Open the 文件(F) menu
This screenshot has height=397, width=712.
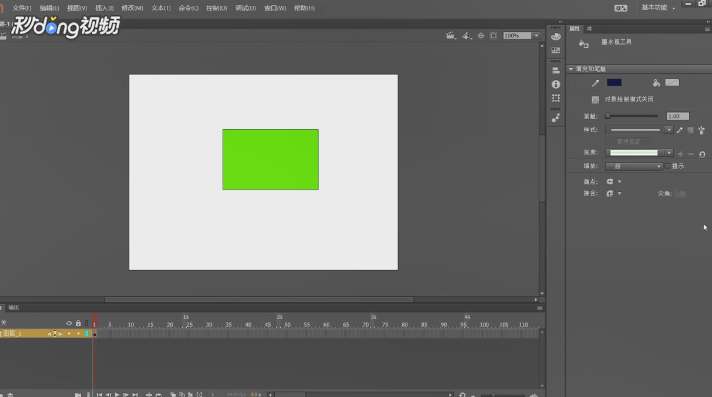point(21,8)
